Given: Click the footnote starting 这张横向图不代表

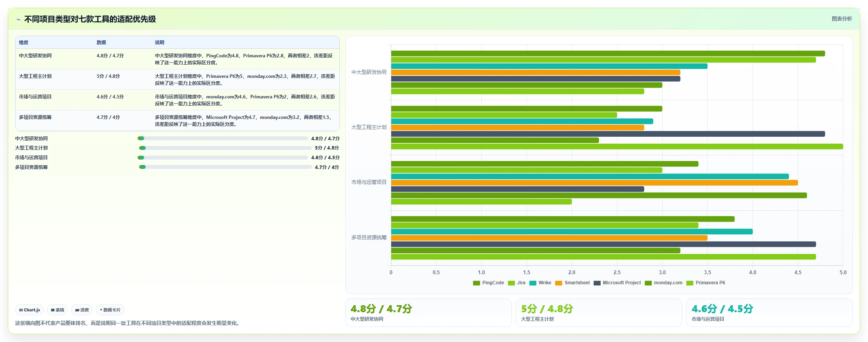Looking at the screenshot, I should (127, 323).
